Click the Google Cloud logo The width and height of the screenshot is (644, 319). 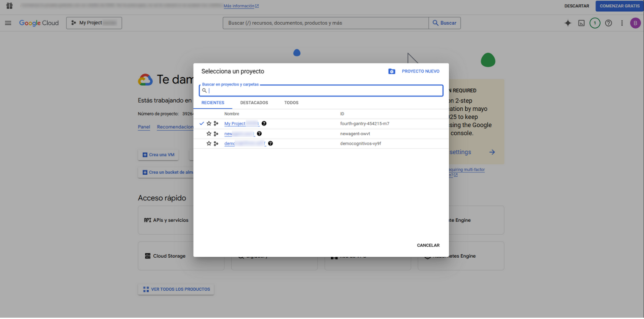(39, 23)
